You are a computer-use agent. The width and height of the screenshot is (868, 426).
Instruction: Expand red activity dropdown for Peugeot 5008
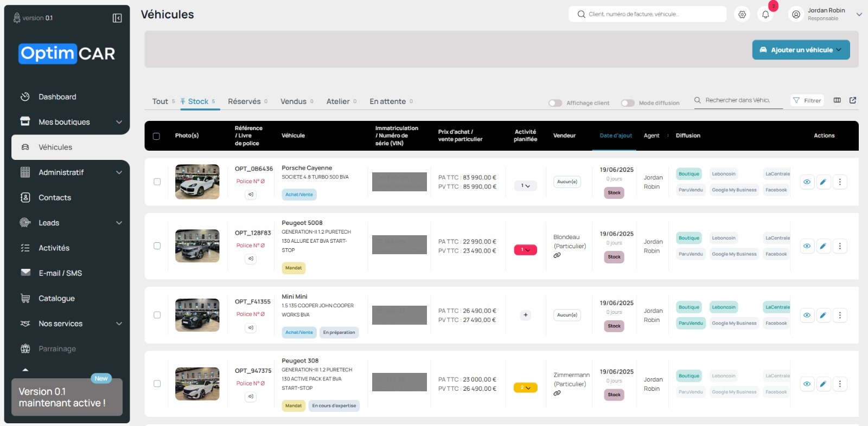pos(525,250)
